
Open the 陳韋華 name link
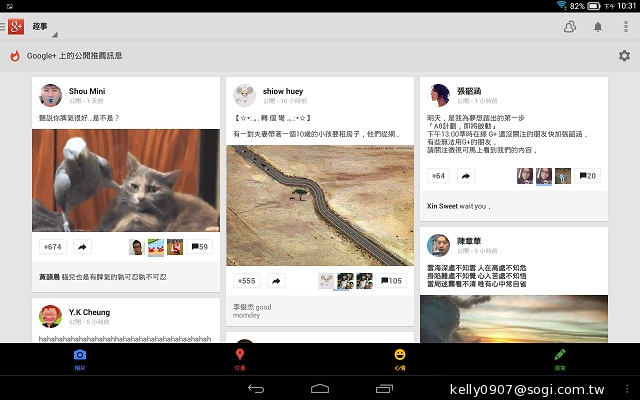point(469,241)
